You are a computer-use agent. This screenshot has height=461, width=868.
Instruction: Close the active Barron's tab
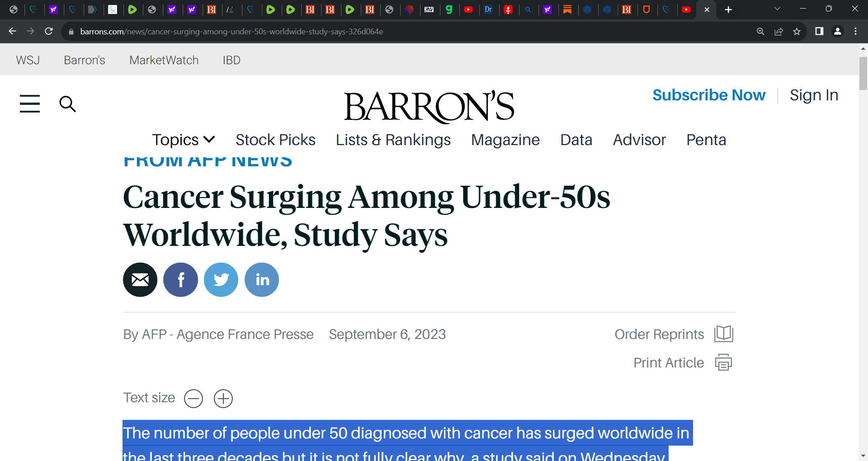tap(707, 9)
